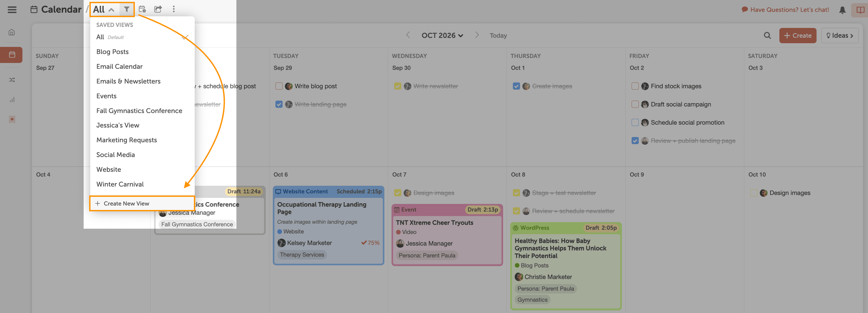
Task: Go to Home in sidebar
Action: click(12, 33)
